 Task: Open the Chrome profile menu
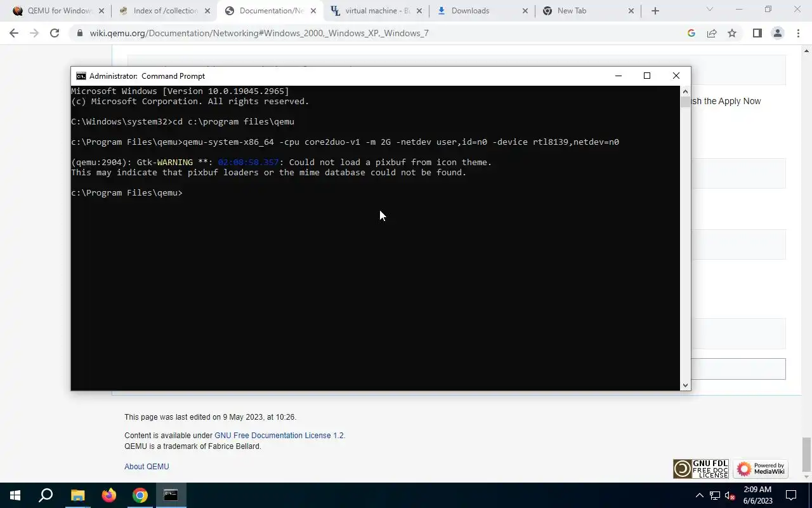click(777, 33)
